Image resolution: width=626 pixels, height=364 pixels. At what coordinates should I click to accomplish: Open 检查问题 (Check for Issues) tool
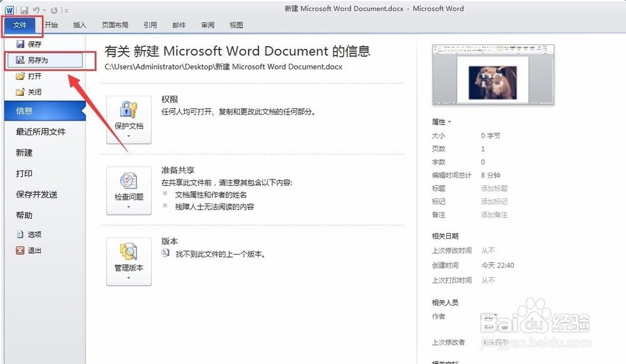[x=128, y=191]
